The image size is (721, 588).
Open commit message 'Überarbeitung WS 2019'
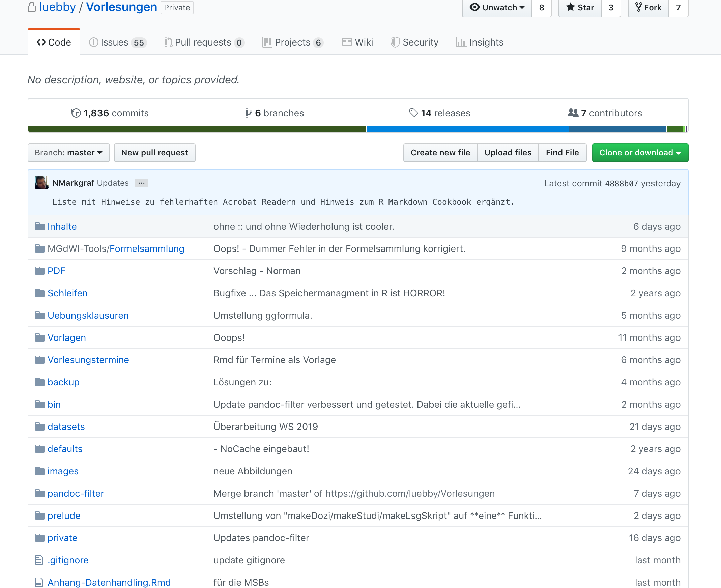point(266,427)
